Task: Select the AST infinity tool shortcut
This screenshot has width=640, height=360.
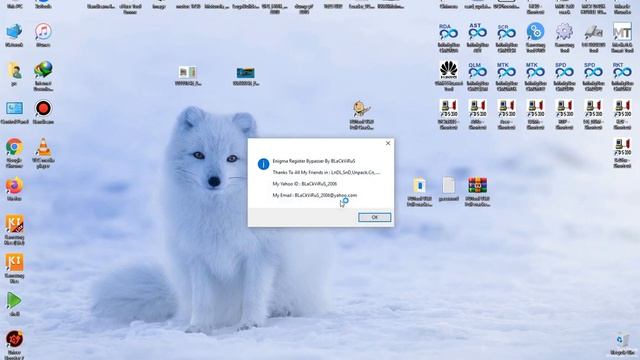Action: tap(478, 38)
